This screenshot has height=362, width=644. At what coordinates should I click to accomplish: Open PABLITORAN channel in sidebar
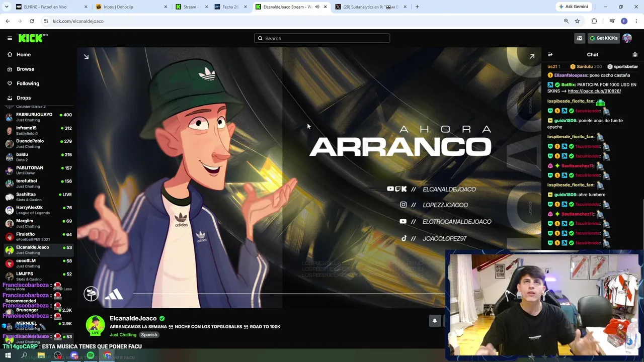(x=38, y=170)
